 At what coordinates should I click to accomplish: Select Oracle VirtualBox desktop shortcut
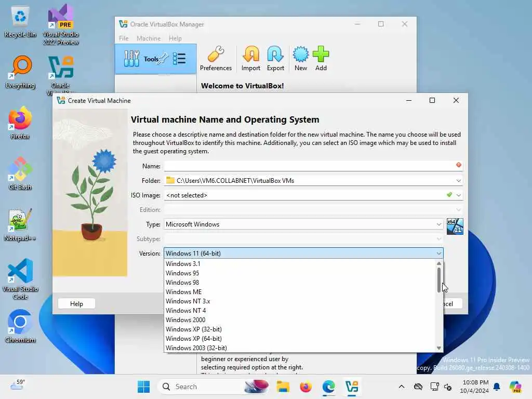point(61,75)
